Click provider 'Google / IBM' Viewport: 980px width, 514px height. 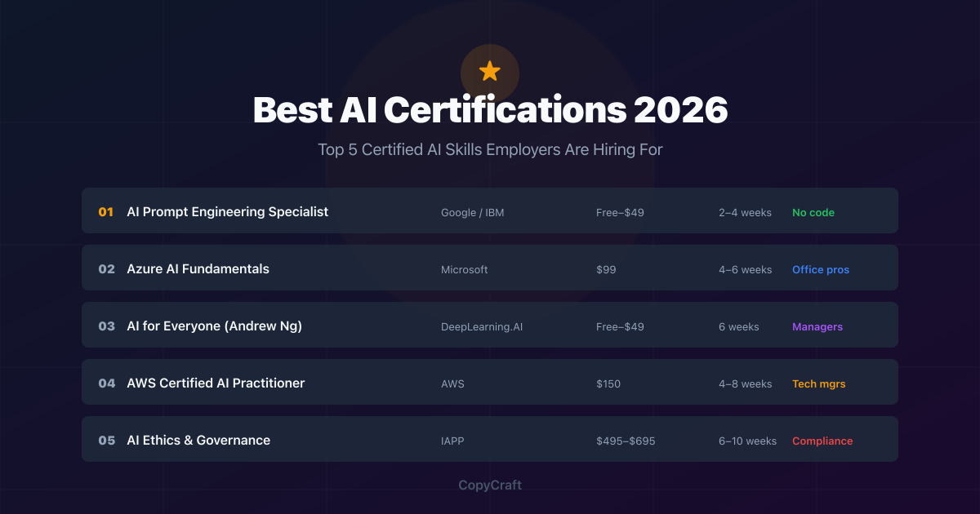click(471, 213)
